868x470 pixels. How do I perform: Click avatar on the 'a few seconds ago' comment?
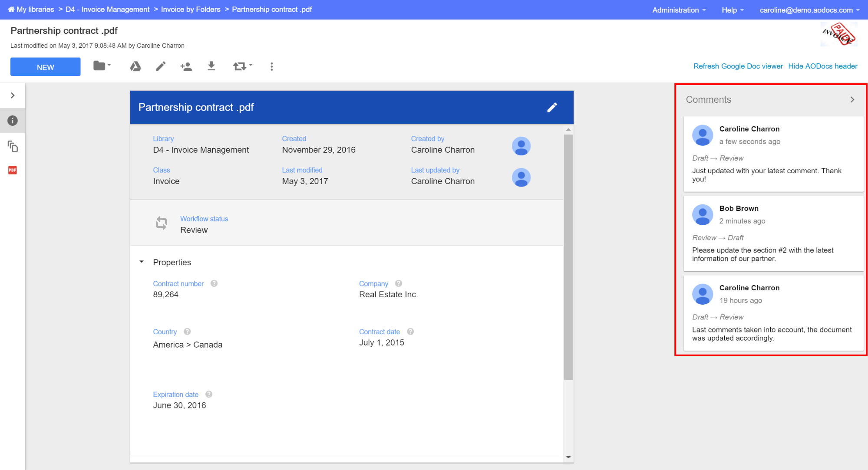[x=703, y=135]
